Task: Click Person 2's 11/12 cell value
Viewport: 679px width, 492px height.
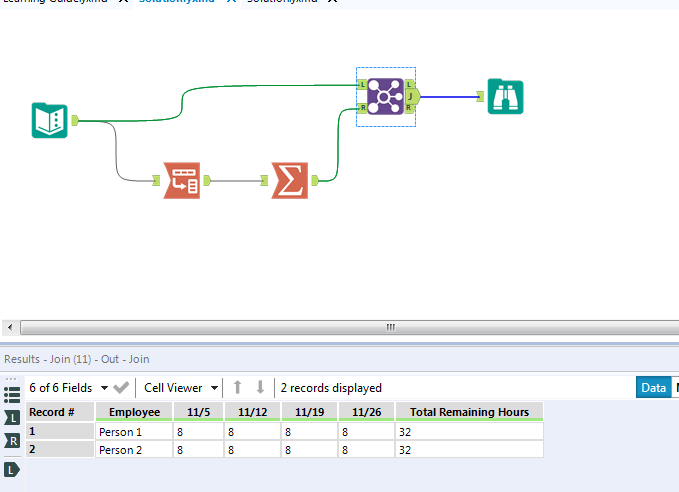Action: tap(252, 450)
